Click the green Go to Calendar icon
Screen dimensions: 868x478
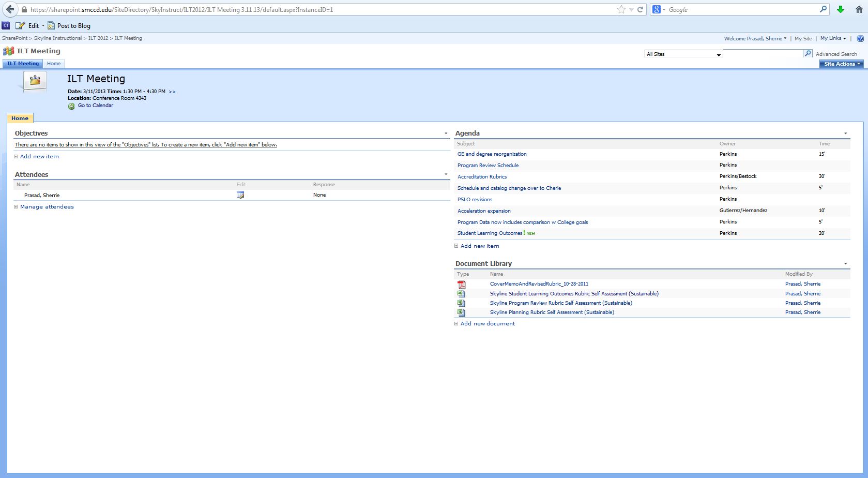tap(71, 106)
